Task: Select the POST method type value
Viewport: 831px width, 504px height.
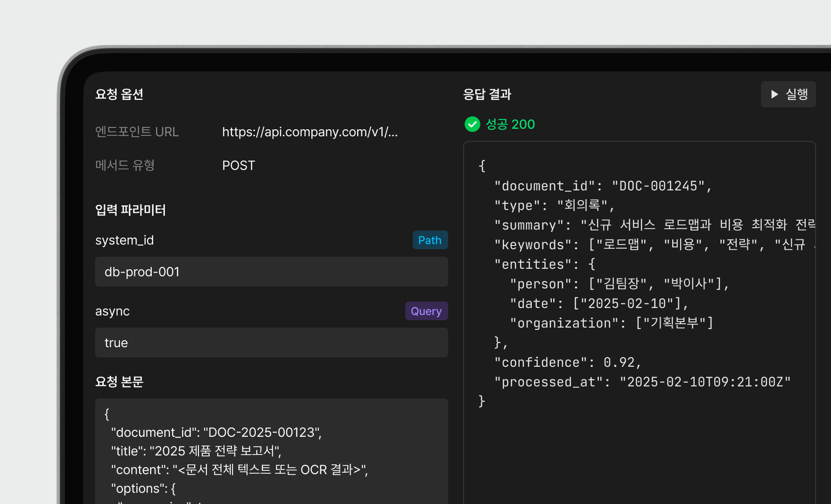Action: pos(239,166)
